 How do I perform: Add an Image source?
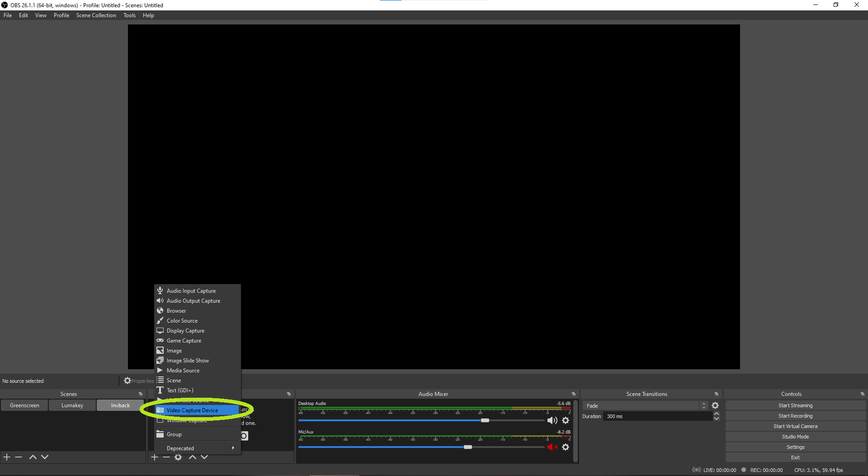click(x=198, y=350)
